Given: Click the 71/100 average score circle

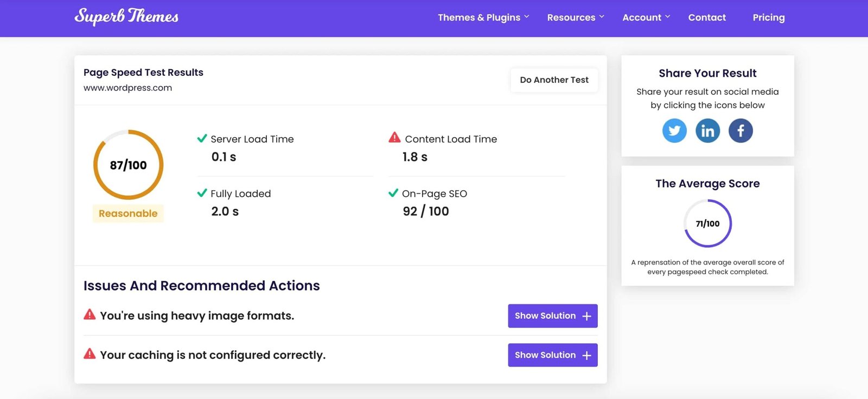Looking at the screenshot, I should pyautogui.click(x=707, y=223).
